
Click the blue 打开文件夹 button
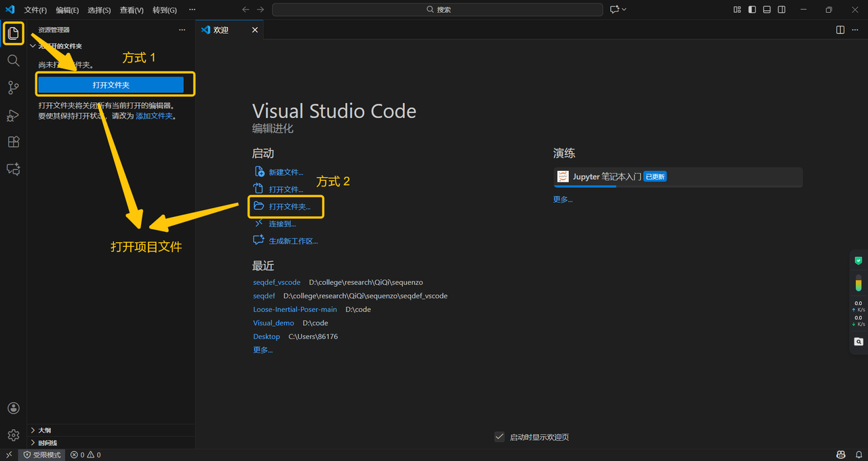[x=111, y=85]
